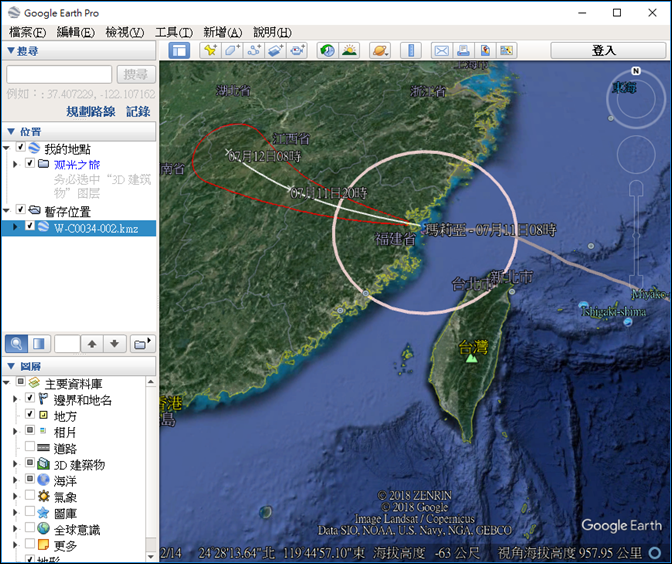Enable the 氣象 layer checkbox
The width and height of the screenshot is (672, 564).
(x=30, y=495)
